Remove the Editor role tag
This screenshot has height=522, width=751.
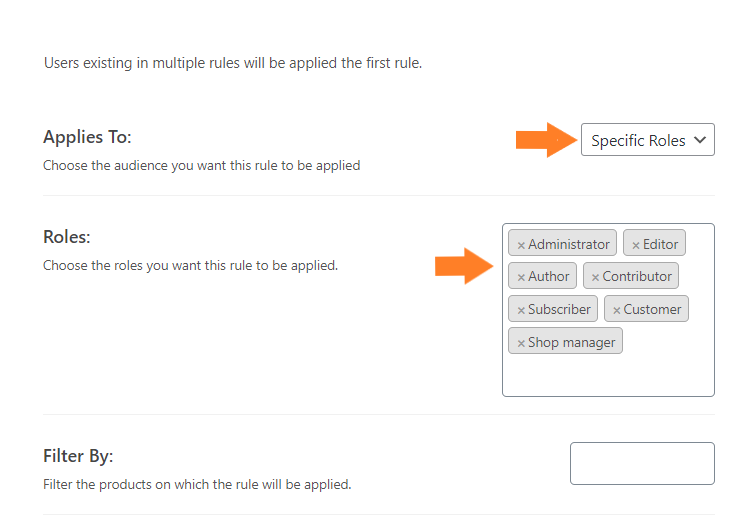pos(636,245)
